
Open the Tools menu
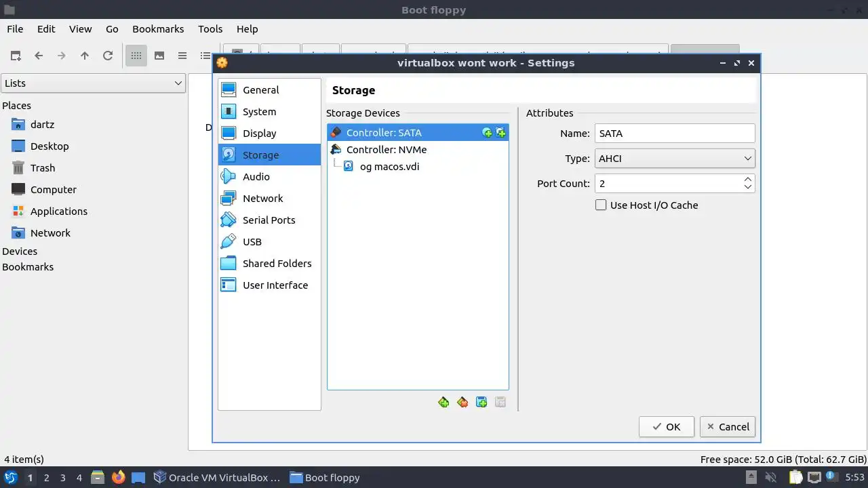pos(210,29)
